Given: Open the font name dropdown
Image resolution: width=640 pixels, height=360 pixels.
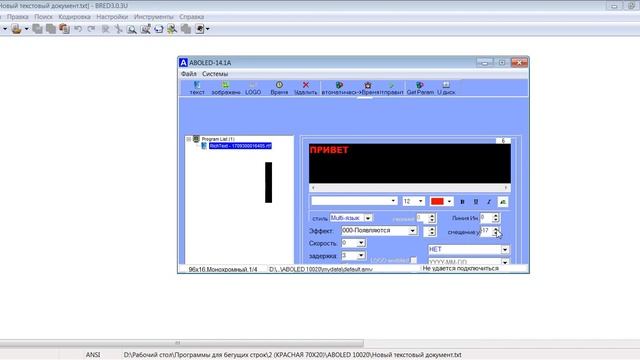Looking at the screenshot, I should [393, 201].
